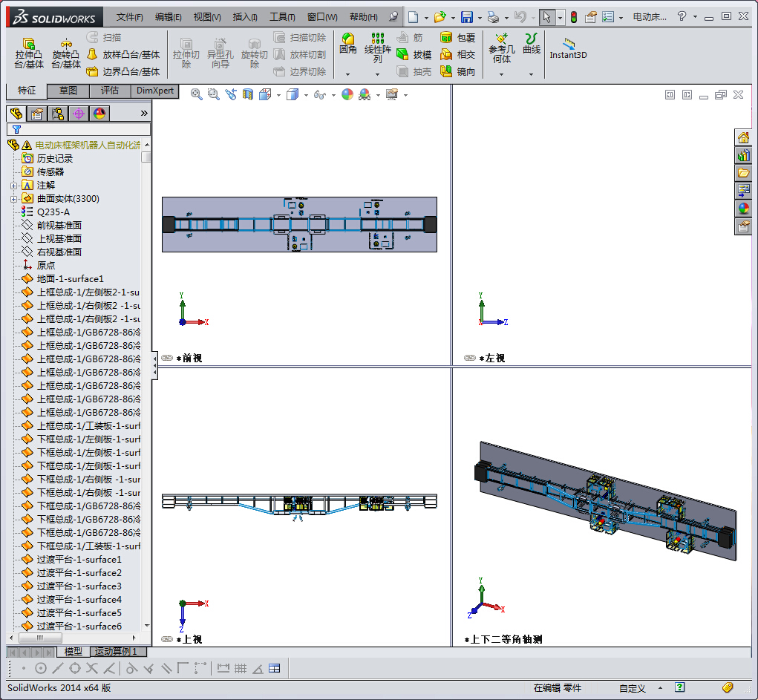This screenshot has height=700, width=758.
Task: Select the 运动算例 1 motion study tab
Action: [116, 652]
